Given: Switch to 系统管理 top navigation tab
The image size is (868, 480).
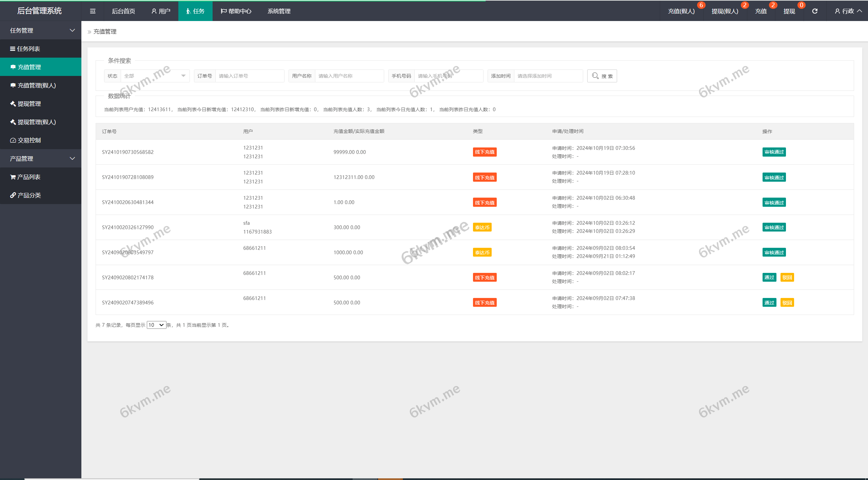Looking at the screenshot, I should coord(279,11).
